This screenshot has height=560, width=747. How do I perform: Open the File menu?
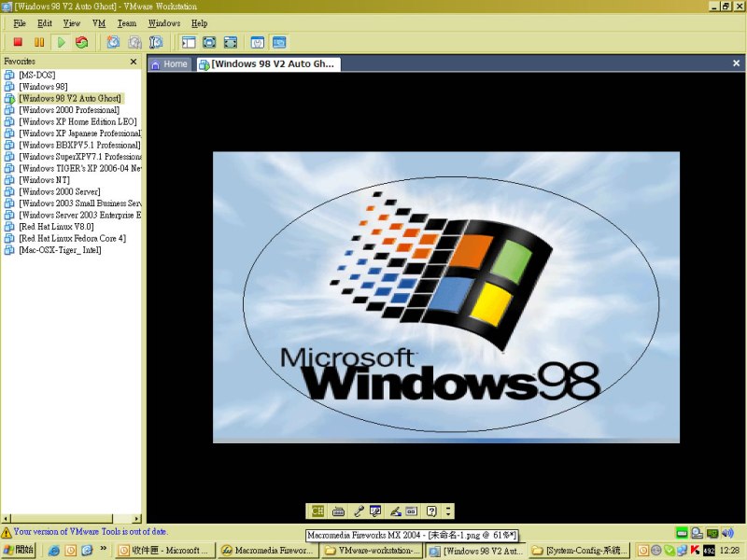tap(20, 23)
